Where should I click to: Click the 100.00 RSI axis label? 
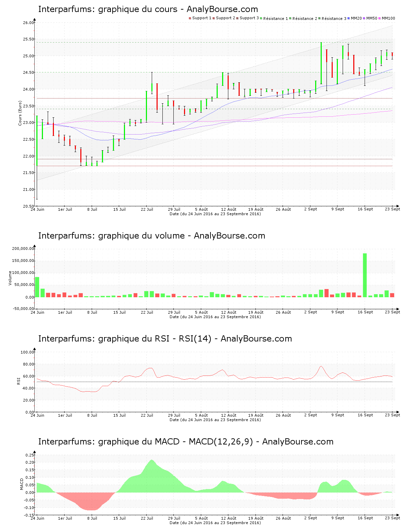click(x=27, y=352)
